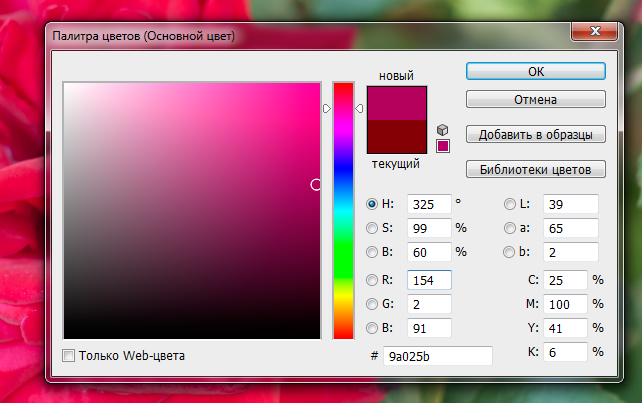
Task: Click the M magenta field showing 100
Action: 565,304
